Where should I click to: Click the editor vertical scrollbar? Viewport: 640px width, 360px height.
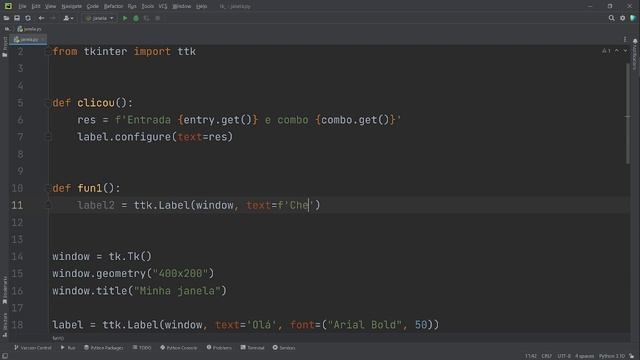pyautogui.click(x=628, y=114)
